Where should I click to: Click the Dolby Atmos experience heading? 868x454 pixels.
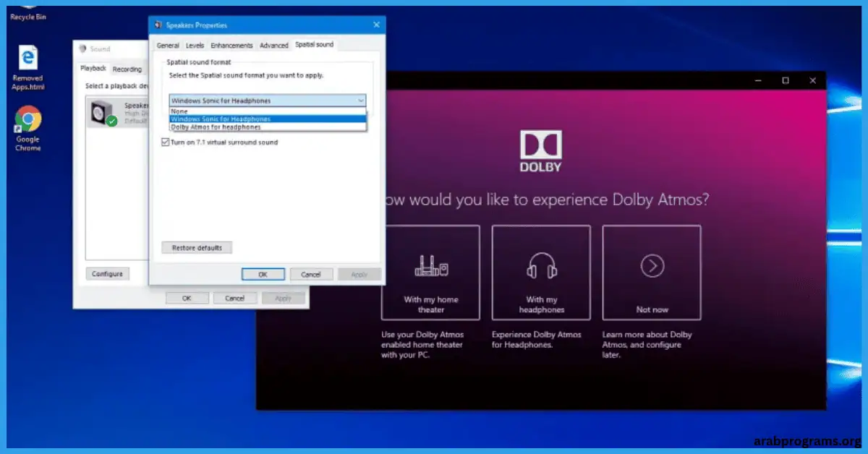tap(547, 200)
